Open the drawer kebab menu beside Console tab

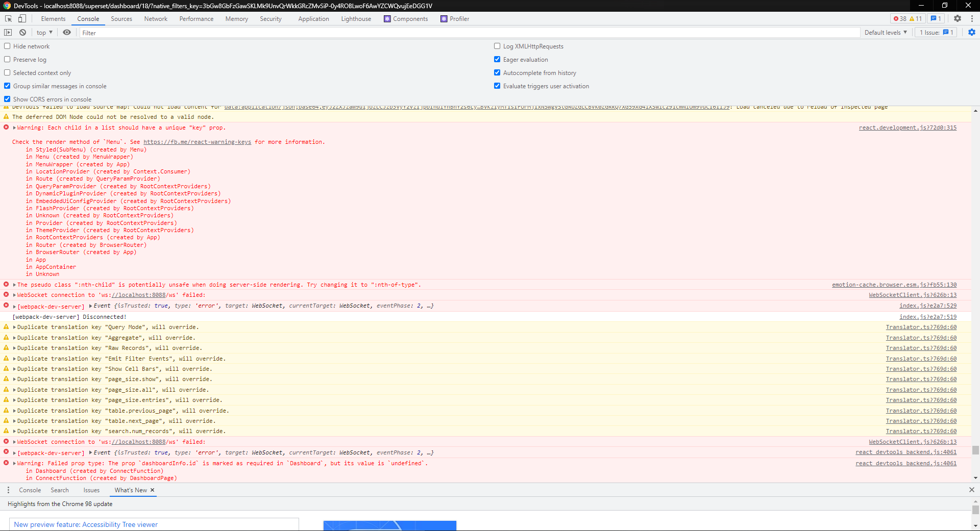click(8, 490)
